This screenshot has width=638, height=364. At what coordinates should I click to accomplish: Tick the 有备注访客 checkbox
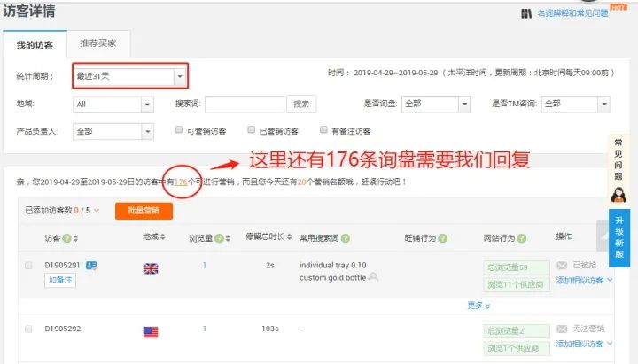coord(323,129)
